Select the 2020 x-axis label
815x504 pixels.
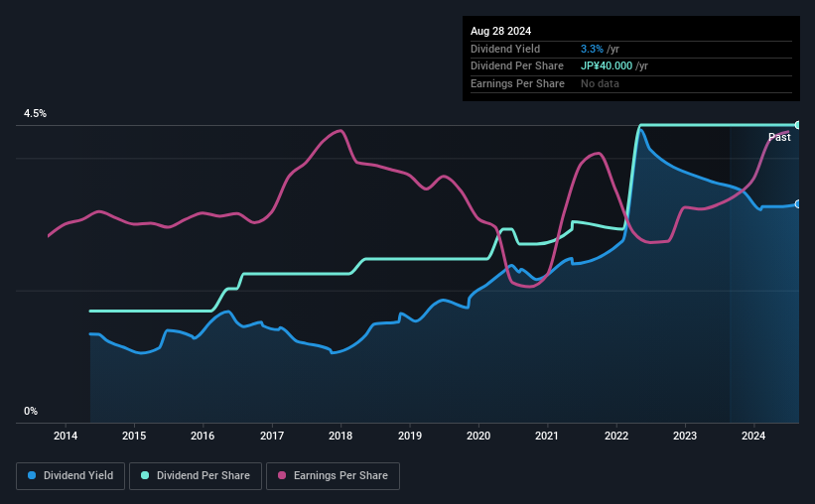(478, 436)
